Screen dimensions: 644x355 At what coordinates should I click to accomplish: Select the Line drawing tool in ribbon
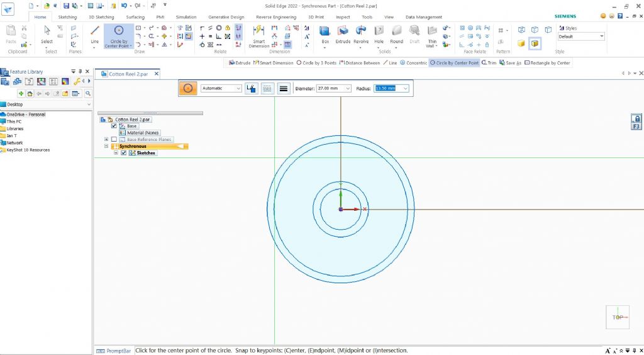click(95, 35)
